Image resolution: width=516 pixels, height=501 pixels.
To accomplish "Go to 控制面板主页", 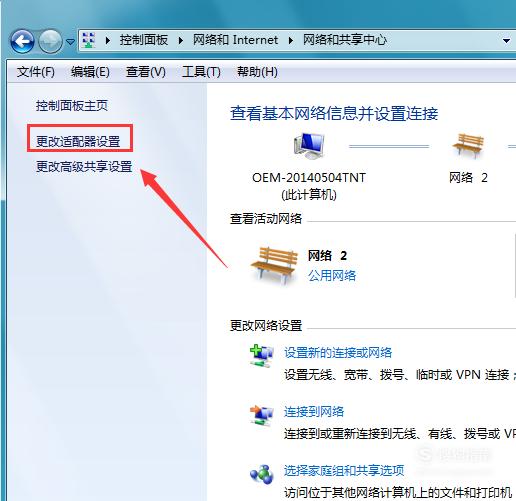I will [x=72, y=106].
